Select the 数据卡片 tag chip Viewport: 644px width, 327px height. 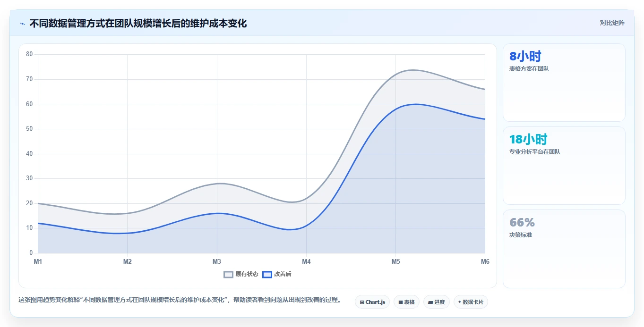(471, 302)
